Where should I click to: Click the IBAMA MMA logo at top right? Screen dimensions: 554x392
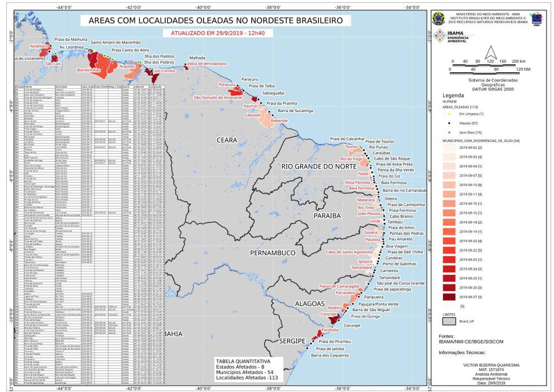click(x=536, y=19)
